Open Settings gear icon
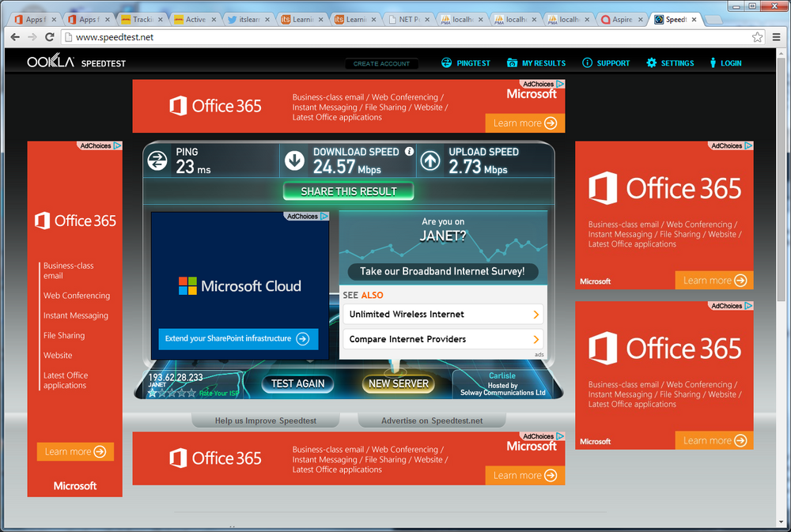 (651, 62)
